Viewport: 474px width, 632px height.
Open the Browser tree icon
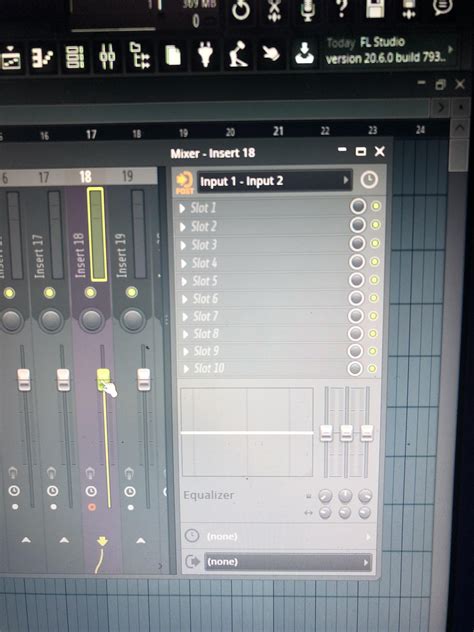coord(140,55)
